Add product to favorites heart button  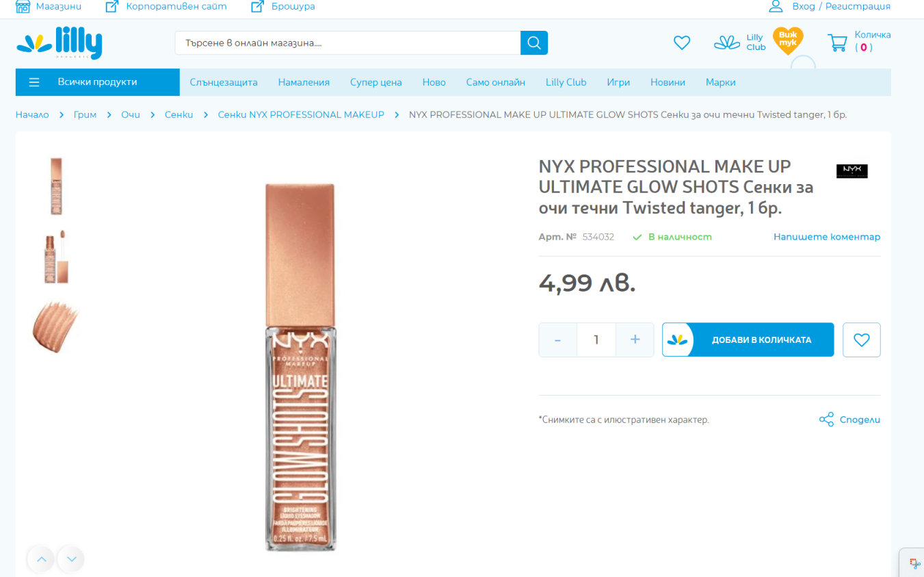pos(861,339)
